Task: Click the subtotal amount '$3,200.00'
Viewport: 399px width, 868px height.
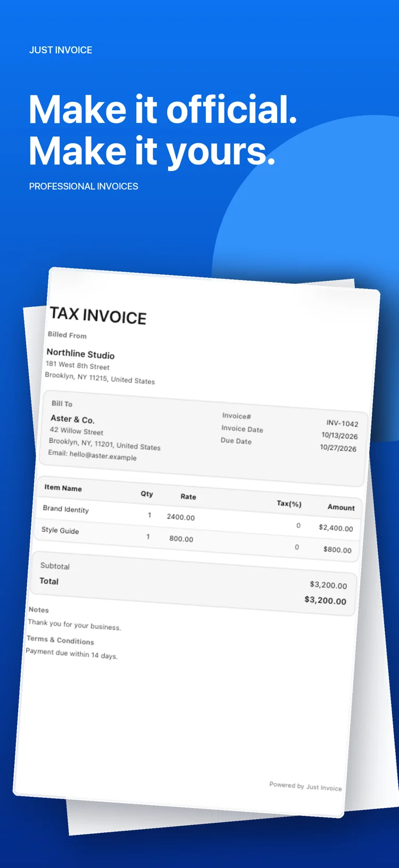Action: (x=328, y=585)
